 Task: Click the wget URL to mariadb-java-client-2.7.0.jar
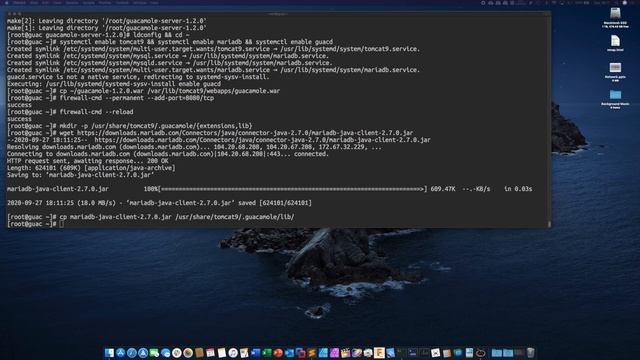click(245, 133)
